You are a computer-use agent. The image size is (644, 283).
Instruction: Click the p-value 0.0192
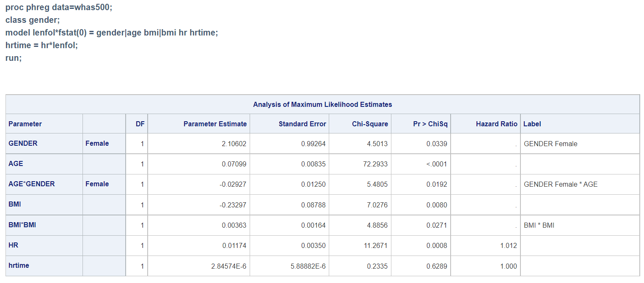click(437, 184)
